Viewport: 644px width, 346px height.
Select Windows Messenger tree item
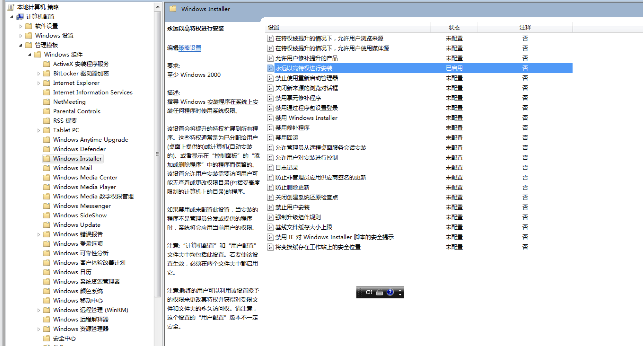pyautogui.click(x=82, y=206)
